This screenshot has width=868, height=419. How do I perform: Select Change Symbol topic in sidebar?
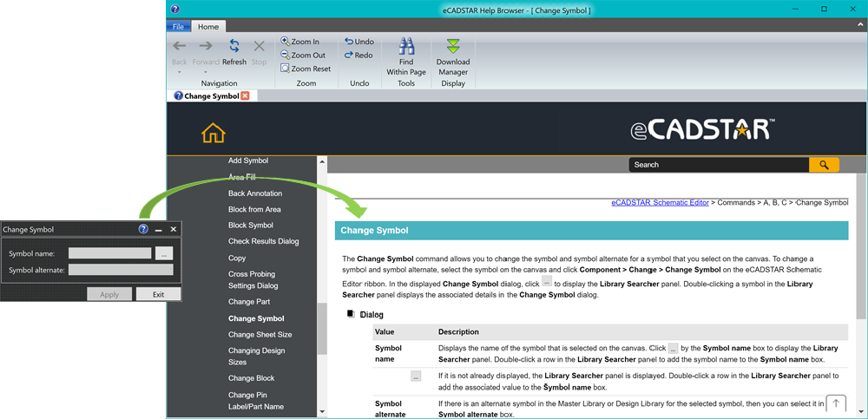click(x=256, y=319)
